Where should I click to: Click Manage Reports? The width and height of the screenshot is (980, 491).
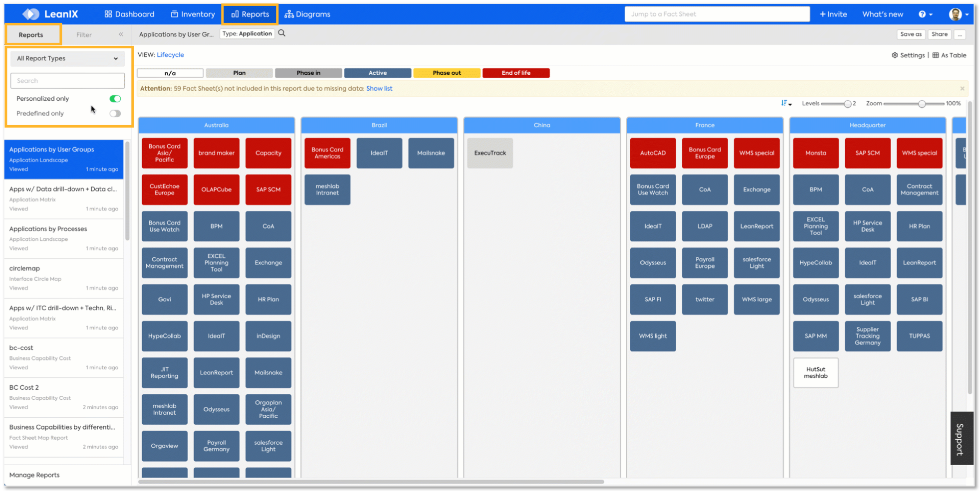click(x=34, y=475)
